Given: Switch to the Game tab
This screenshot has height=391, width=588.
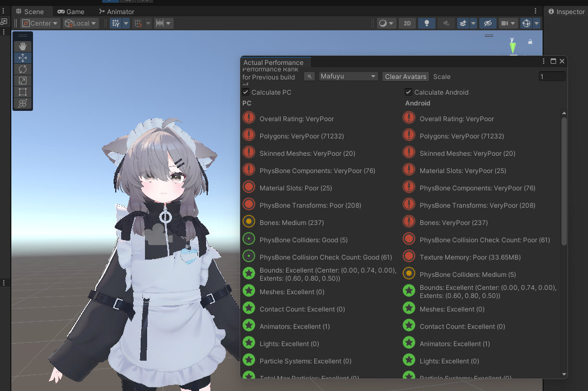Looking at the screenshot, I should (71, 11).
